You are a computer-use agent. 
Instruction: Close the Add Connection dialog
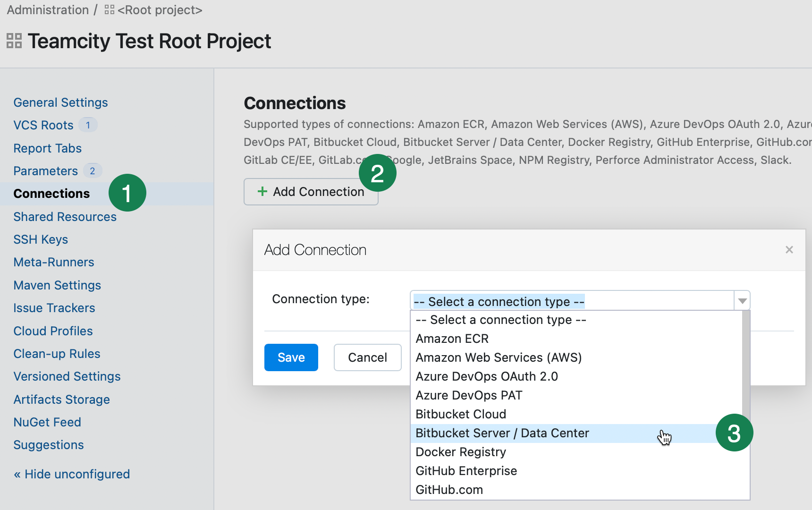(x=789, y=250)
